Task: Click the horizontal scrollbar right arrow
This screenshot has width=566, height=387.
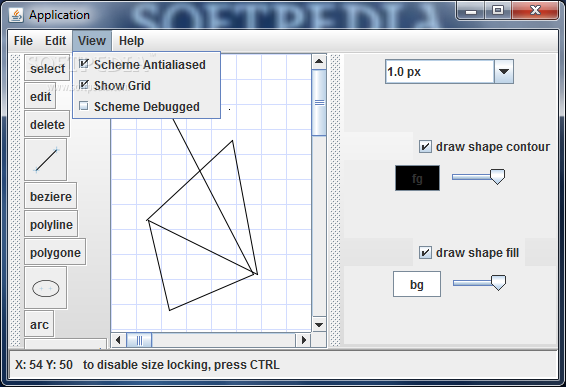Action: 304,340
